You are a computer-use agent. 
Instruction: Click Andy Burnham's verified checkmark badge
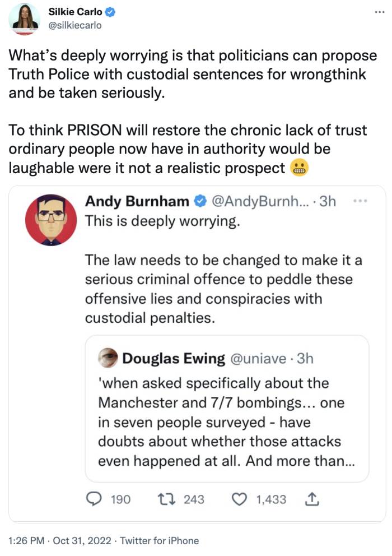[199, 202]
